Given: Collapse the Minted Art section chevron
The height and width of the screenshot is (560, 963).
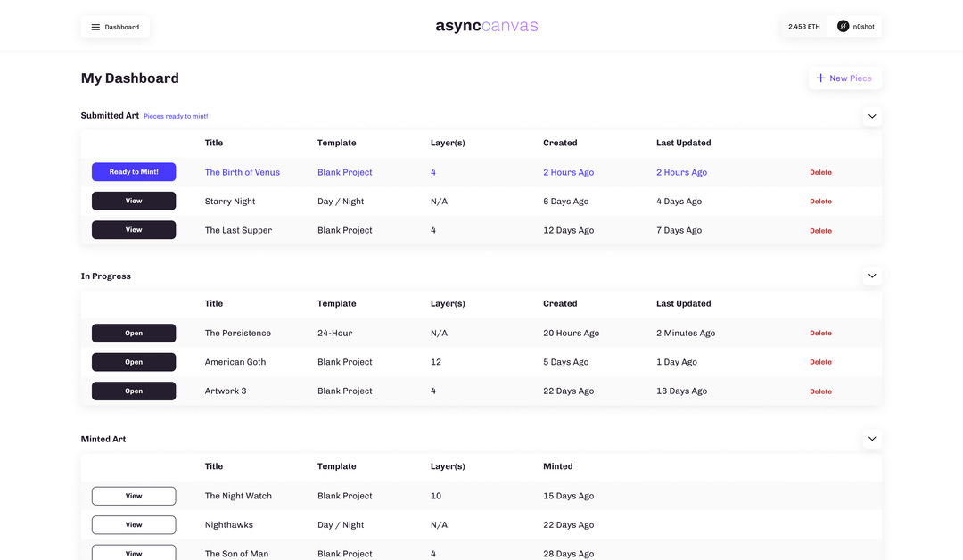Looking at the screenshot, I should click(872, 439).
